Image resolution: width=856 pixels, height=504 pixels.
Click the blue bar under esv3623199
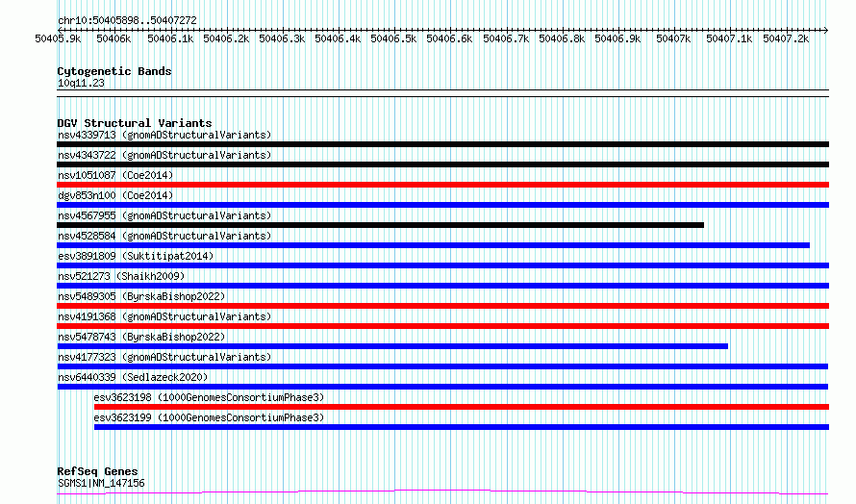click(x=462, y=427)
